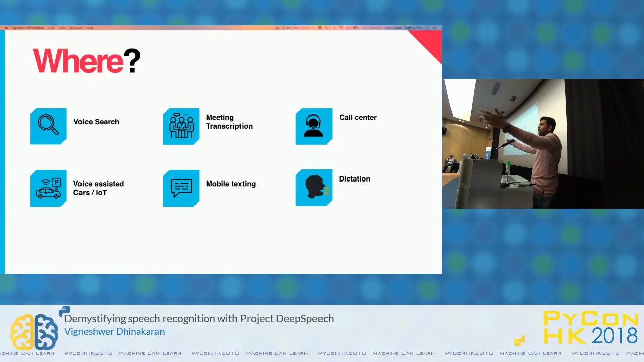Click the "Call center" label
644x362 pixels.
tap(358, 117)
